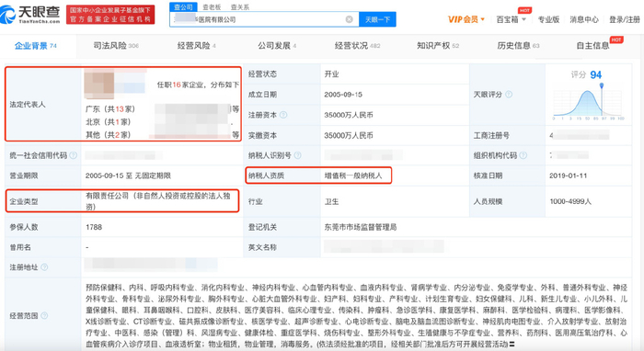This screenshot has height=351, width=644.
Task: Switch to the 司法风险 tab
Action: pyautogui.click(x=116, y=46)
